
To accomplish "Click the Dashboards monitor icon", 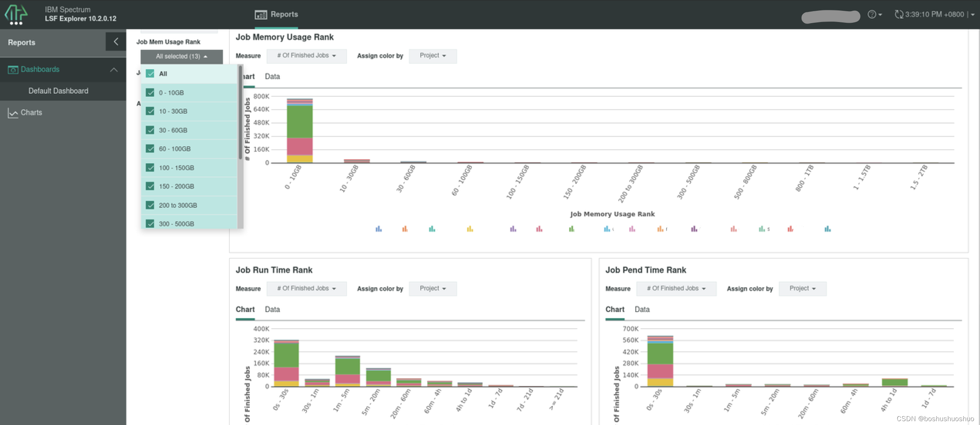I will coord(13,70).
